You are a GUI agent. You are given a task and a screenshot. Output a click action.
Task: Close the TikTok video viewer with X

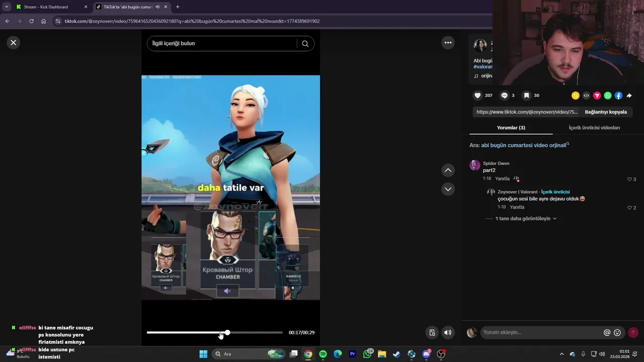click(x=14, y=43)
